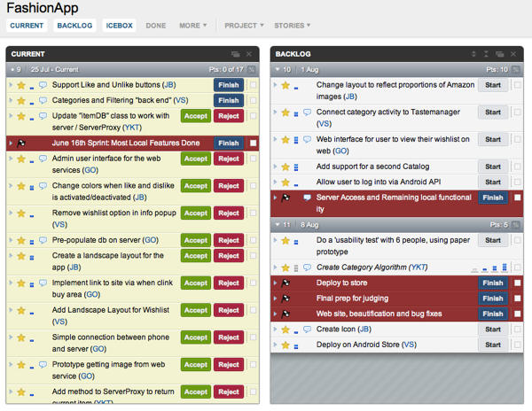
Task: Click star icon for Support Like and Unlike buttons
Action: [21, 85]
